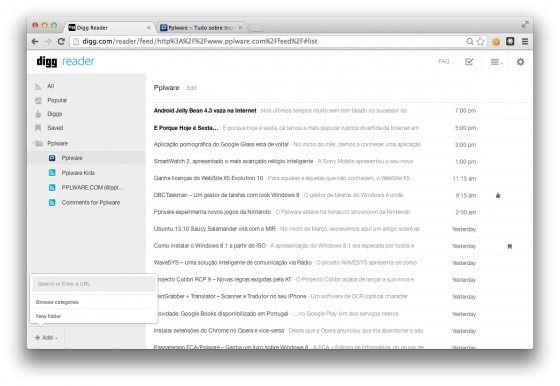Mark all as read checkmark icon

469,62
